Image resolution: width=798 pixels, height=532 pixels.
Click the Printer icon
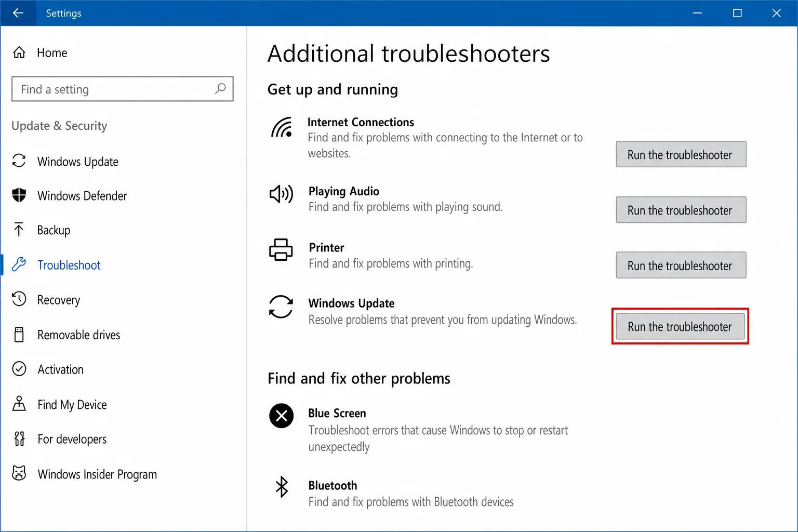[281, 250]
